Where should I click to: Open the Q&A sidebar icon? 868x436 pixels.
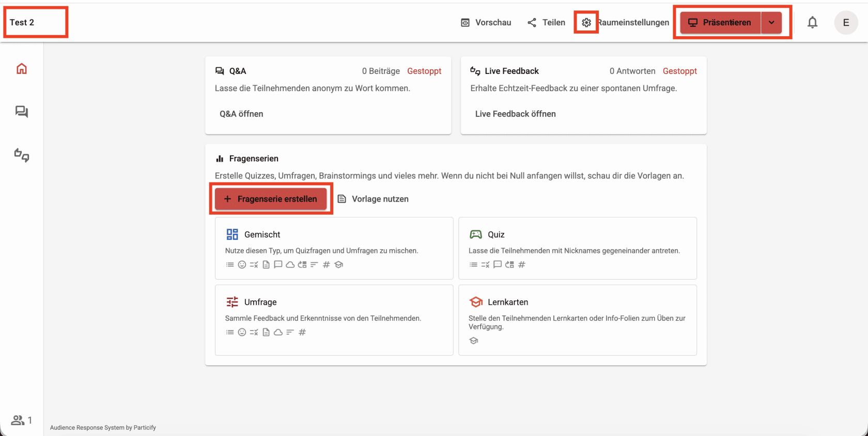22,112
